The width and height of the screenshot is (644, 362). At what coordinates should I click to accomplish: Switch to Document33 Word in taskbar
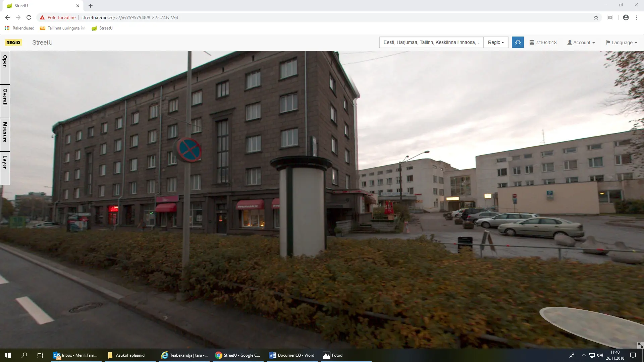(292, 355)
